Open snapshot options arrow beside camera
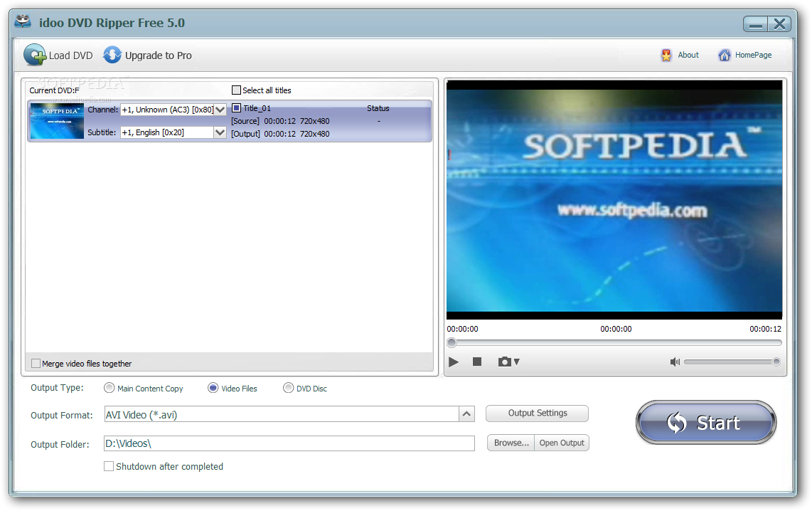This screenshot has width=812, height=511. point(516,362)
